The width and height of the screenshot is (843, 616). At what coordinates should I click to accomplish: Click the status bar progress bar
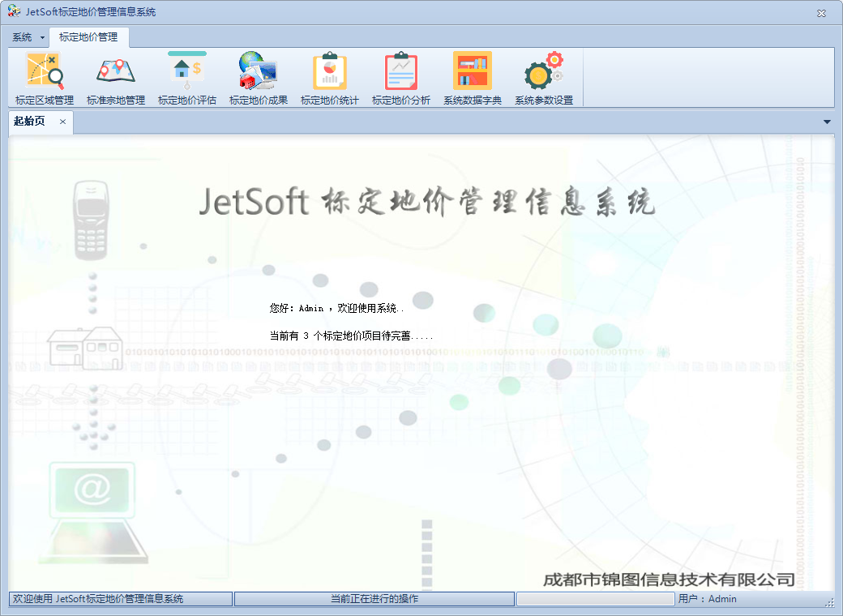point(596,599)
